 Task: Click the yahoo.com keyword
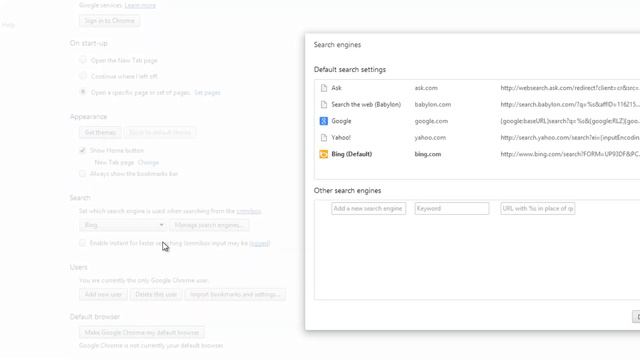pyautogui.click(x=430, y=138)
